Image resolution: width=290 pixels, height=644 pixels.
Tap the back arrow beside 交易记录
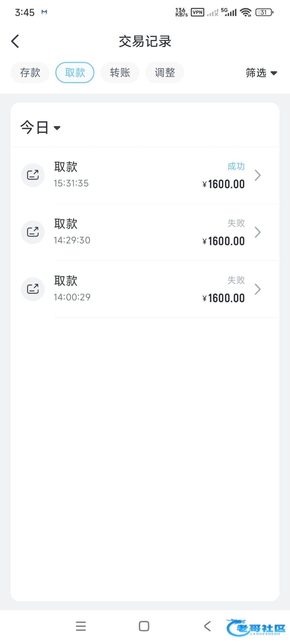click(x=15, y=41)
